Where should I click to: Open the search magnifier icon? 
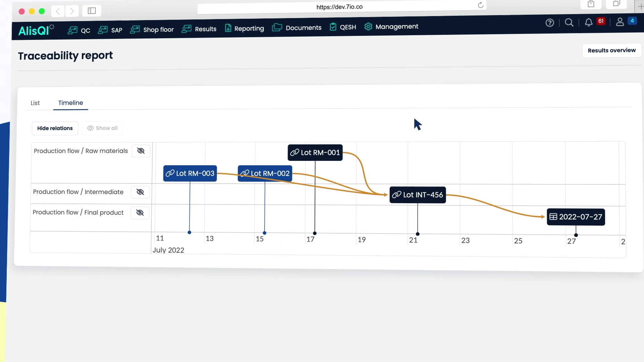pyautogui.click(x=569, y=22)
